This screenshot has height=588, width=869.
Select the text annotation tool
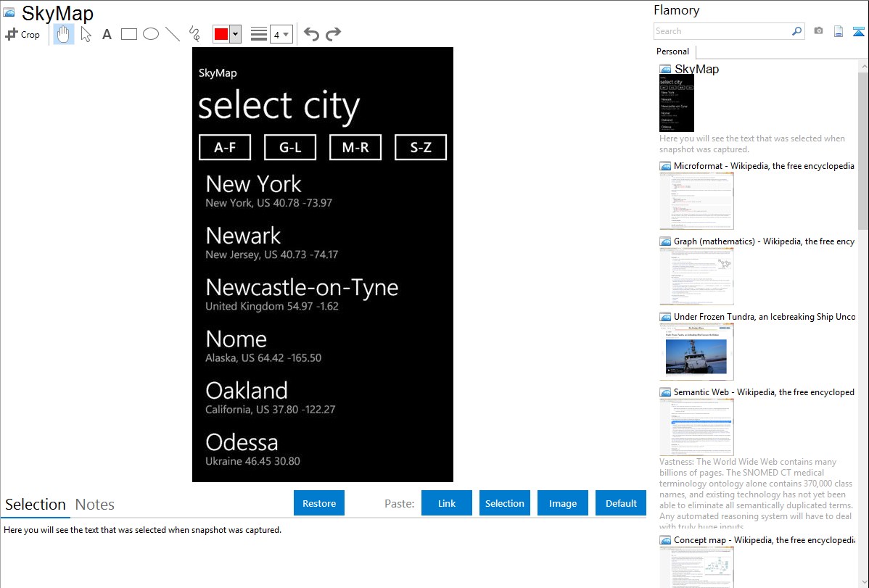pyautogui.click(x=107, y=34)
